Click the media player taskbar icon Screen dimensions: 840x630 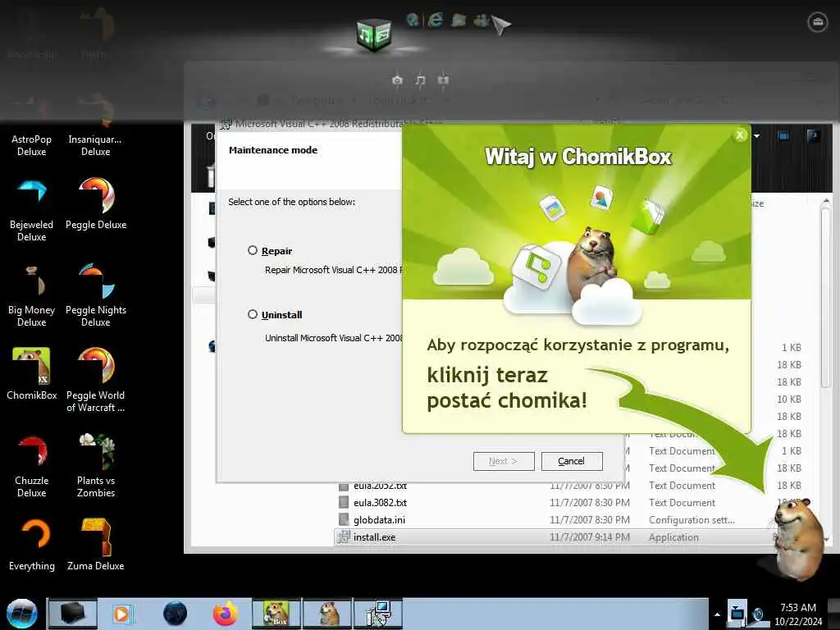(x=121, y=614)
